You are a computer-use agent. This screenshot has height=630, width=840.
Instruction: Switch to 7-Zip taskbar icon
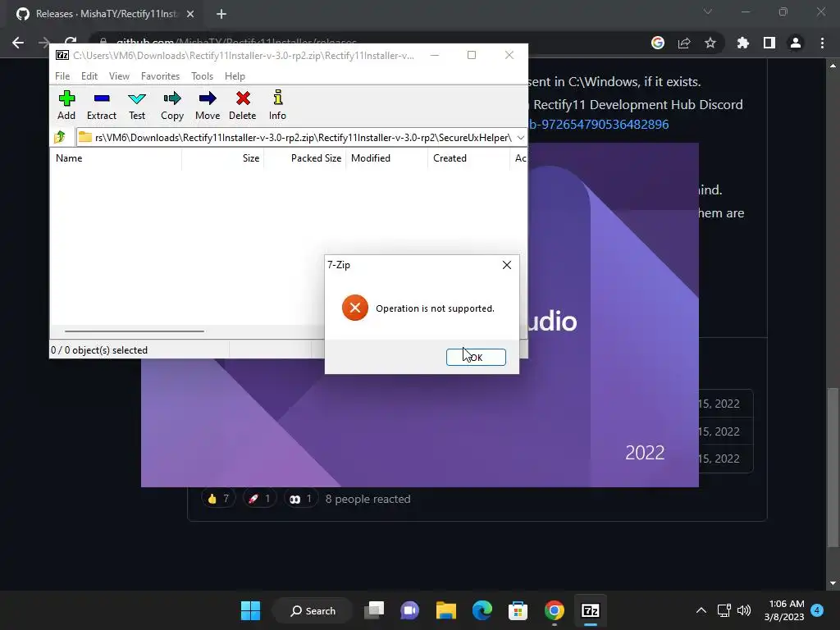(x=591, y=610)
